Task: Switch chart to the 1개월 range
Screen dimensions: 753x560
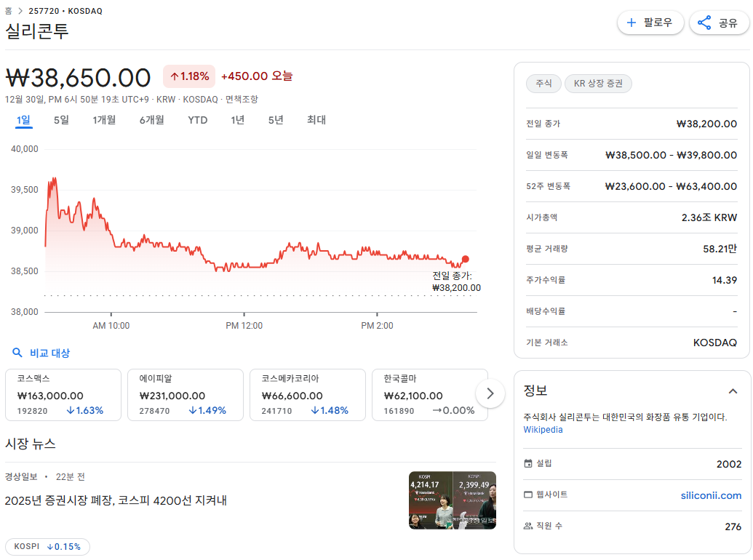Action: (x=104, y=120)
